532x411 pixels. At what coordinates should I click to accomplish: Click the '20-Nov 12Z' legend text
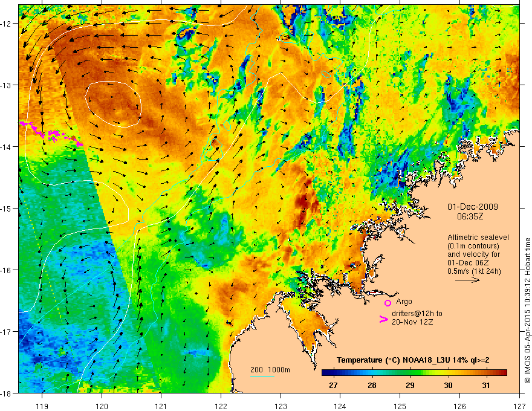coord(412,322)
